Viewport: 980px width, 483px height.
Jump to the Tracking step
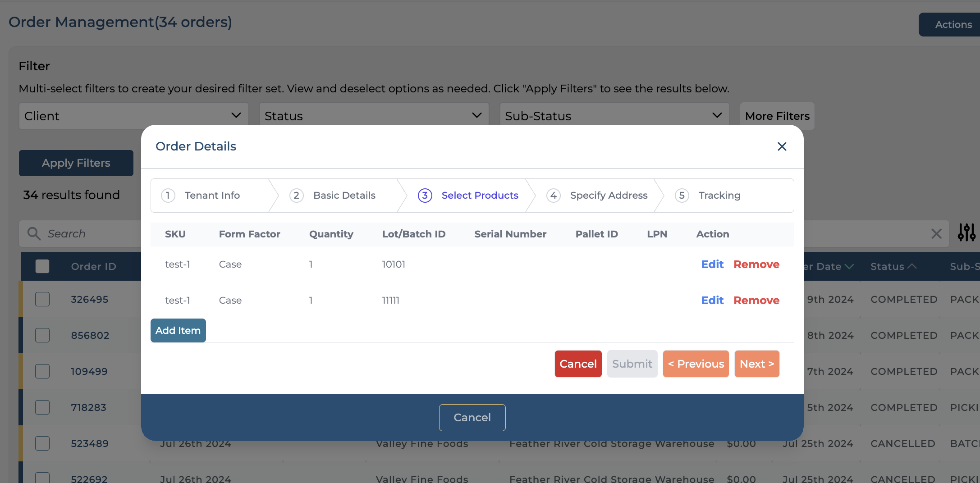[x=719, y=196]
